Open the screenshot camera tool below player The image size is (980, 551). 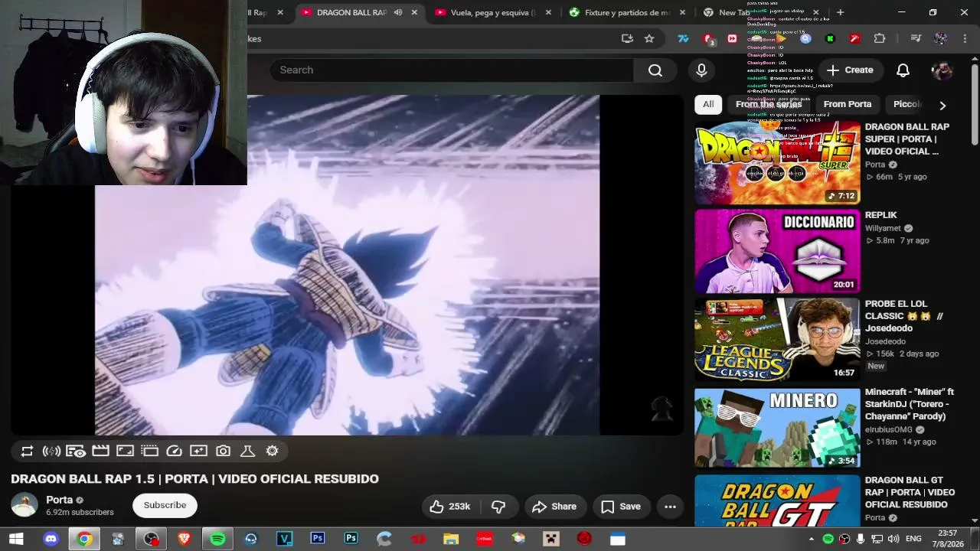pos(223,452)
